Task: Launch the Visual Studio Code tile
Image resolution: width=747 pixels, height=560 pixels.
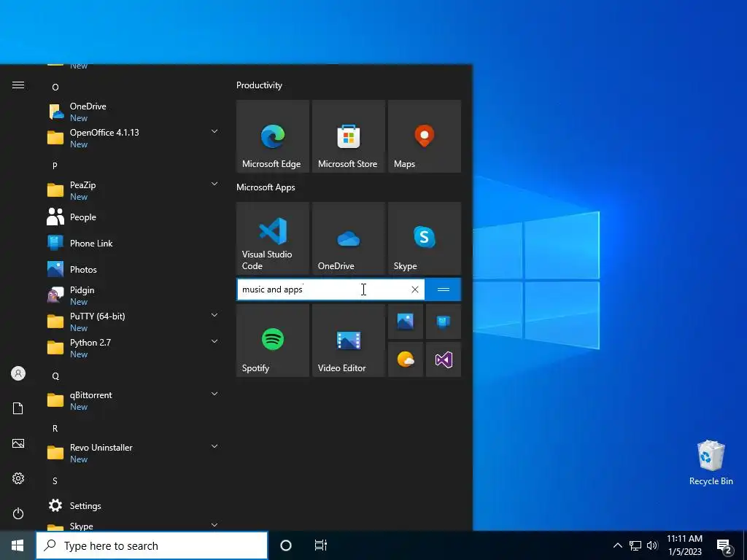Action: (x=273, y=238)
